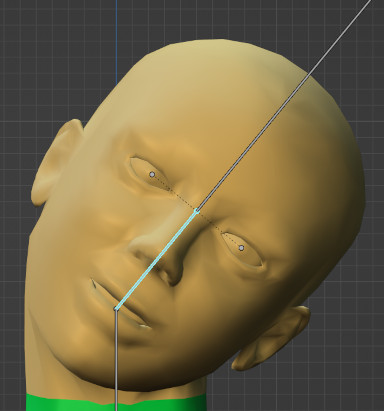This screenshot has width=384, height=411.
Task: Click the bone joint at the mouth
Action: click(116, 308)
